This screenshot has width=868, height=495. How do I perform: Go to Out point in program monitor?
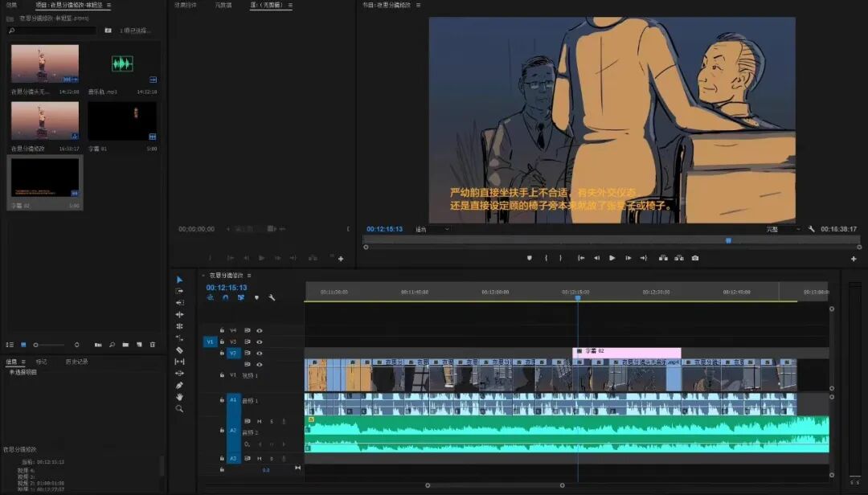pos(644,258)
